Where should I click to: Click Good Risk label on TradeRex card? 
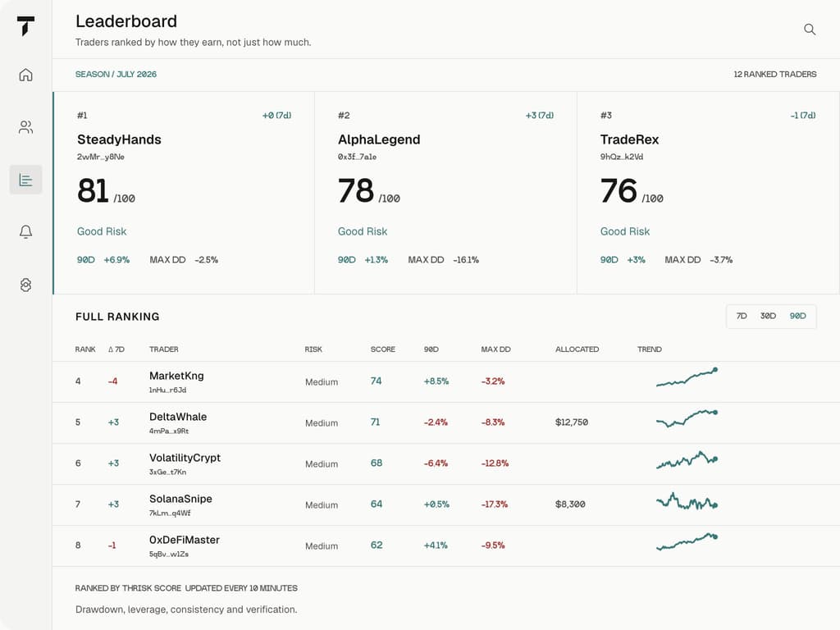pos(624,231)
